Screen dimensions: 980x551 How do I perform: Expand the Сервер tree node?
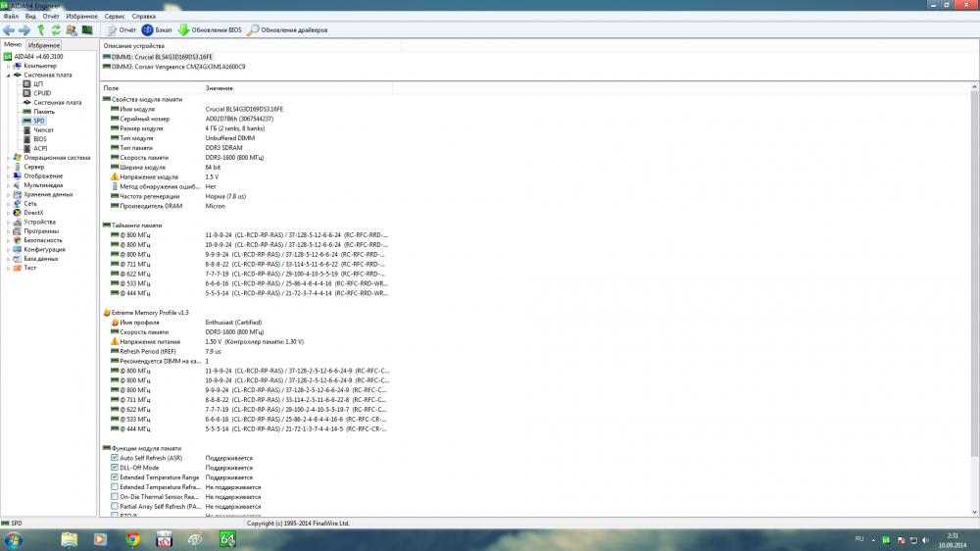[8, 167]
